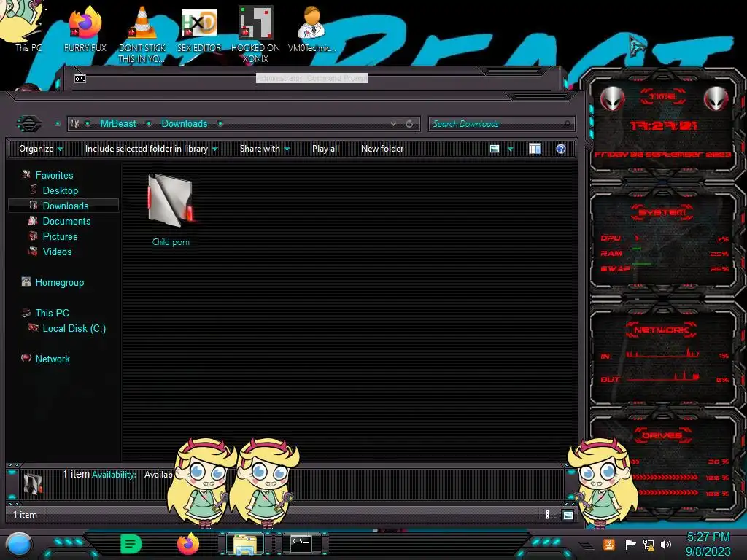The width and height of the screenshot is (747, 560).
Task: Select the VM0Technic desktop shortcut
Action: 311,28
